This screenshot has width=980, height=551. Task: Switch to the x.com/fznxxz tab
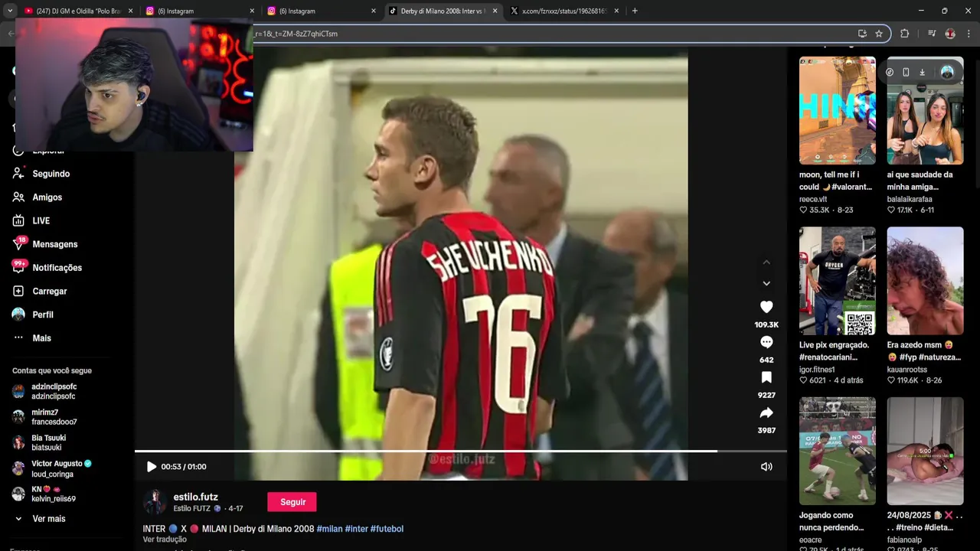point(564,11)
